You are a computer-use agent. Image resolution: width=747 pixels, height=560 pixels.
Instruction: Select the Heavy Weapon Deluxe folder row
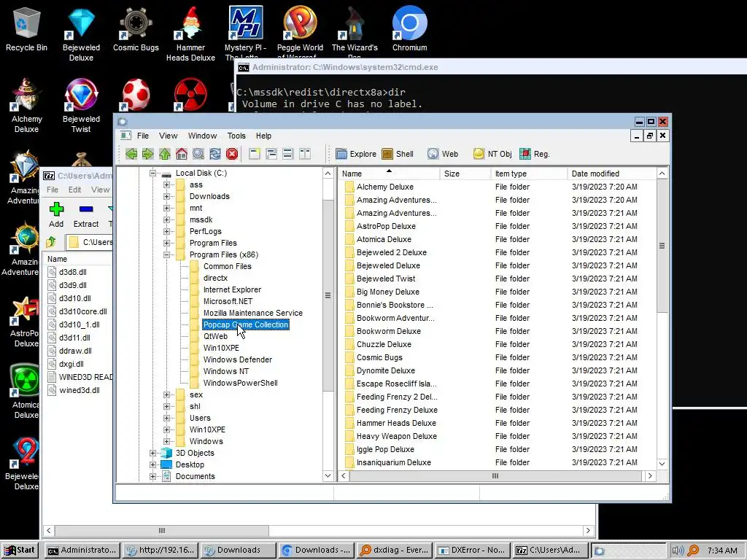click(x=497, y=436)
